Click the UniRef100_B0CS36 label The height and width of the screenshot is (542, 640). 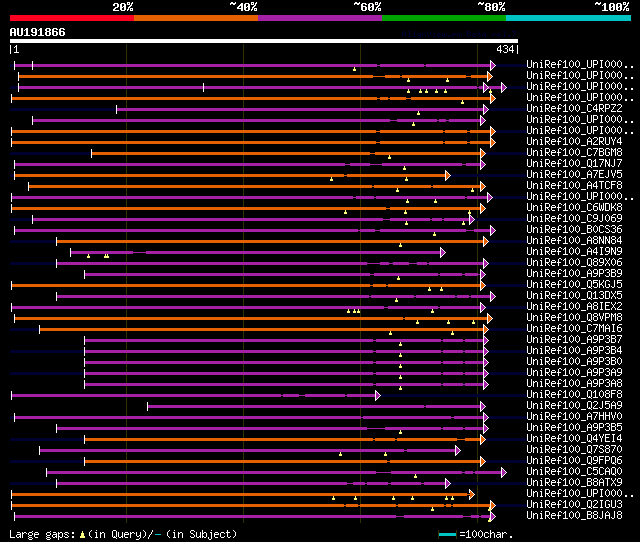pyautogui.click(x=574, y=230)
